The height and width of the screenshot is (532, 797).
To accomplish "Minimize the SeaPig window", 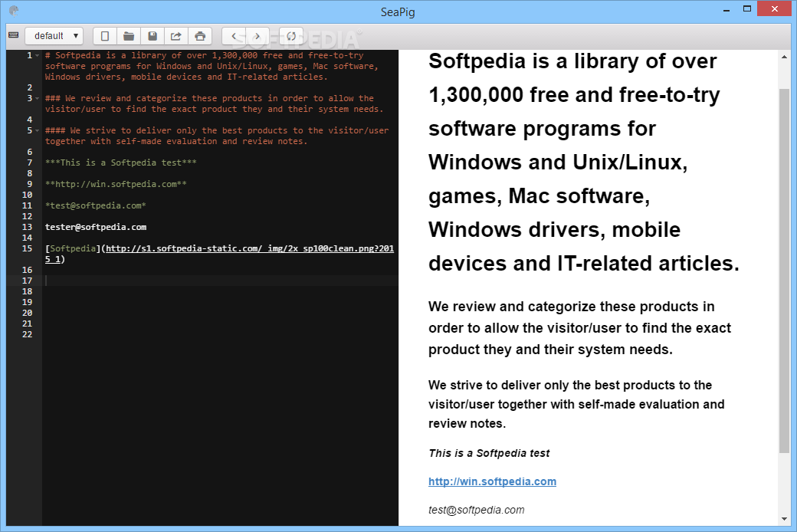I will tap(726, 9).
